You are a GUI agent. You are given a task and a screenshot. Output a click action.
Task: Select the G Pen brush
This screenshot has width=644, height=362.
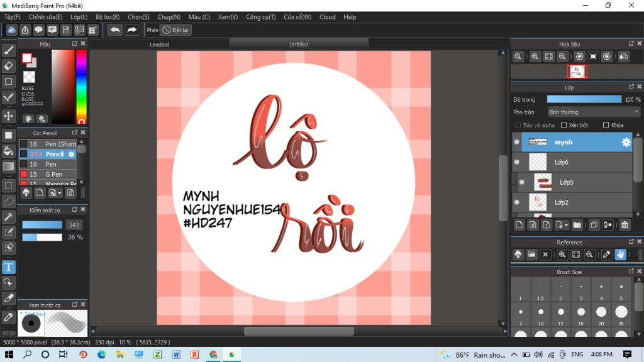point(48,174)
